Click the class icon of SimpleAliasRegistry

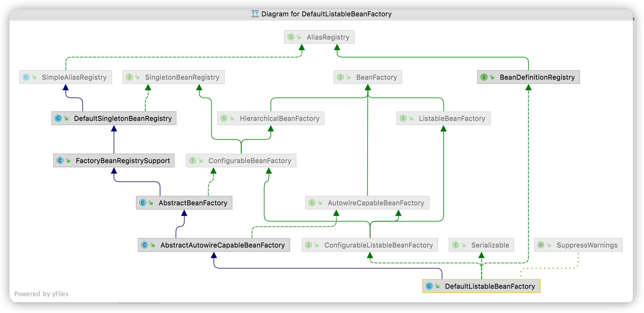tap(26, 77)
